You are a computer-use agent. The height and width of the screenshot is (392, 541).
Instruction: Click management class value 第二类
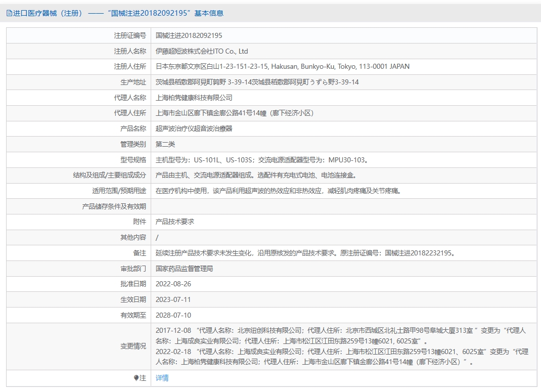[x=165, y=144]
